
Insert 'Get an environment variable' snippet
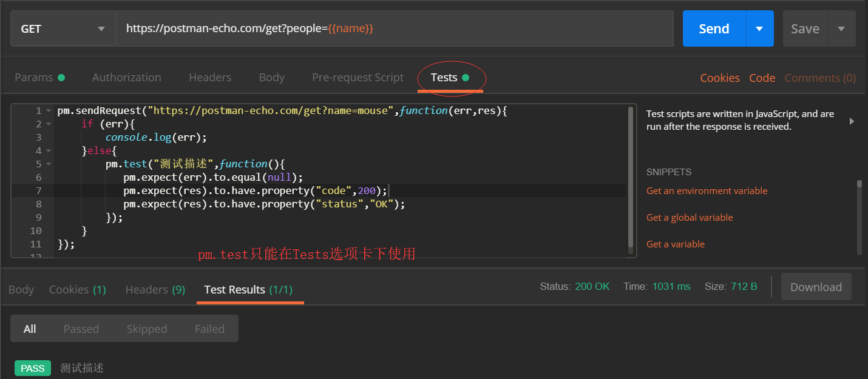tap(707, 191)
